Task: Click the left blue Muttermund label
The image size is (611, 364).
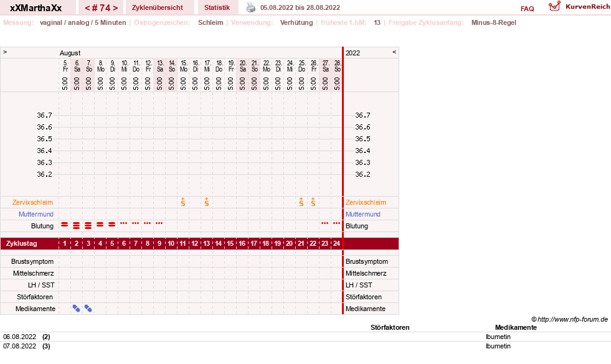Action: pyautogui.click(x=36, y=214)
